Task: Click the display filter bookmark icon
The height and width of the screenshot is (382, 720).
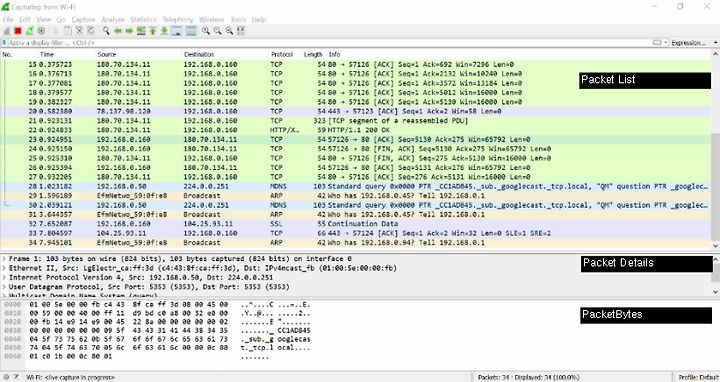Action: click(x=4, y=43)
